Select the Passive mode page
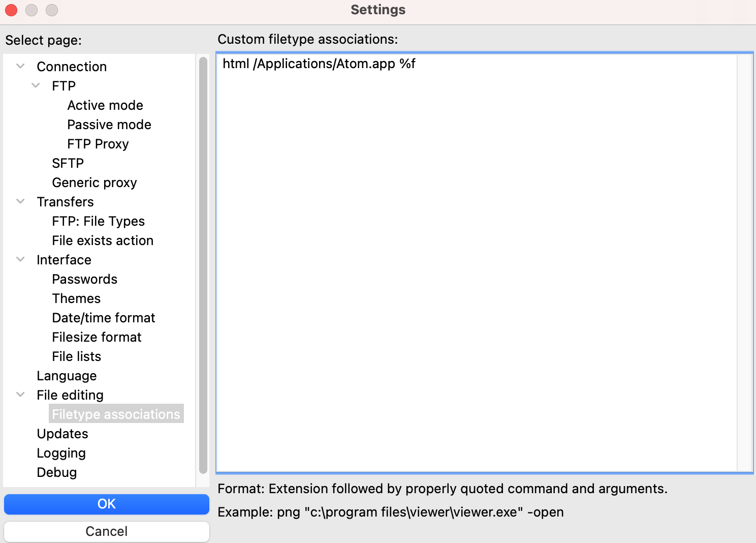Image resolution: width=756 pixels, height=543 pixels. tap(109, 125)
